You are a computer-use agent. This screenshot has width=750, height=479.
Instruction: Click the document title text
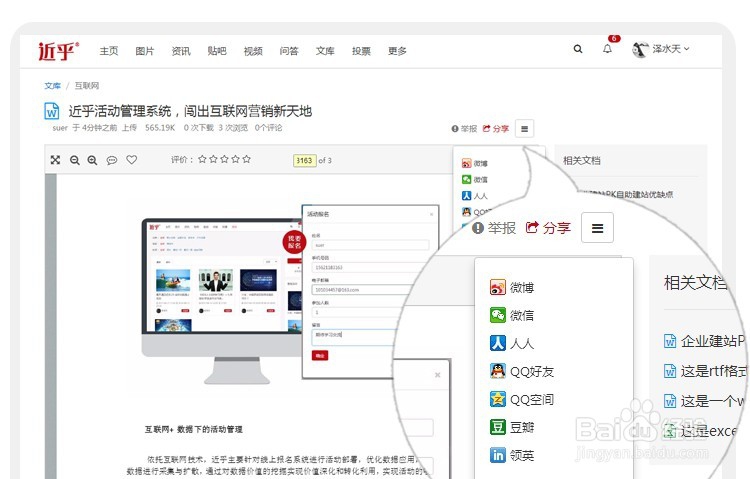(x=190, y=111)
